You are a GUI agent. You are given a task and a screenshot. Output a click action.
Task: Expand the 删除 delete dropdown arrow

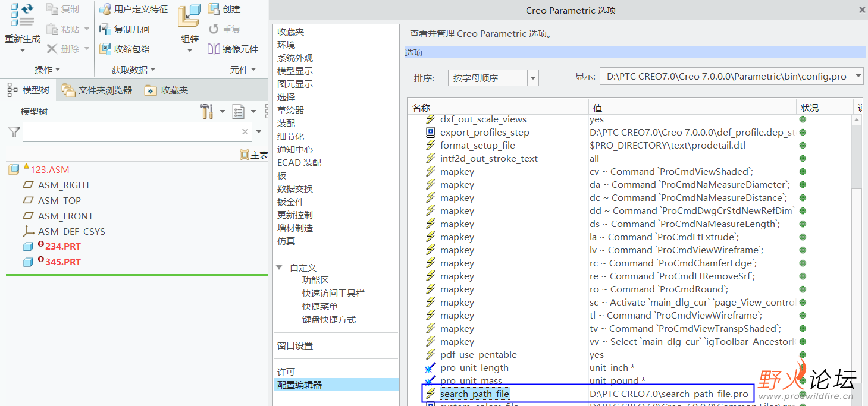coord(87,49)
